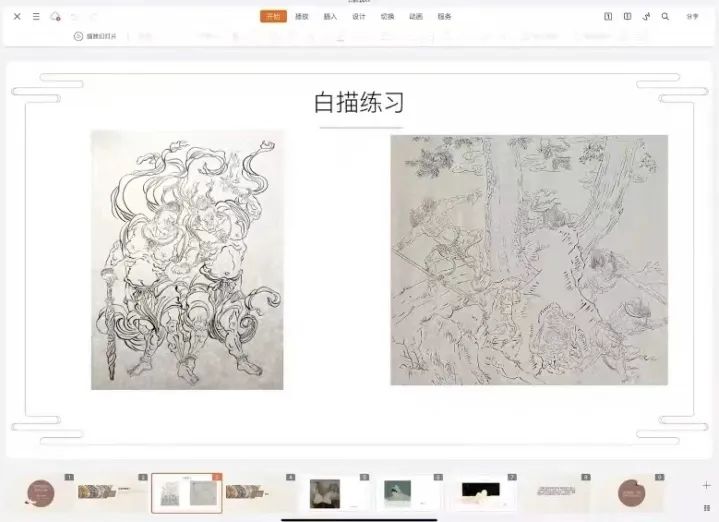Start slideshow with 播放幻灯片 button
The width and height of the screenshot is (719, 522).
point(95,36)
